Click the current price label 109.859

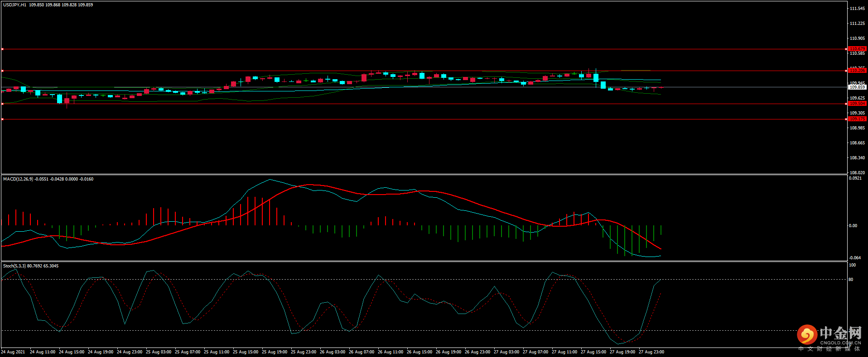pos(857,87)
